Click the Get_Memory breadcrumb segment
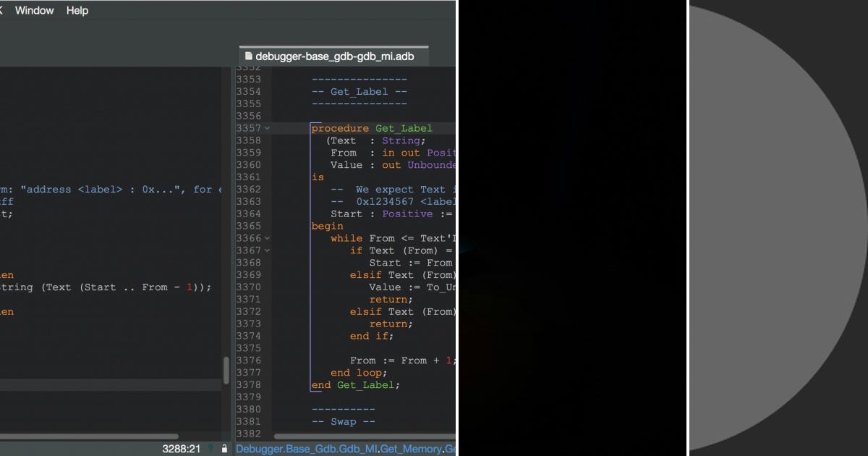The image size is (868, 456). [409, 449]
